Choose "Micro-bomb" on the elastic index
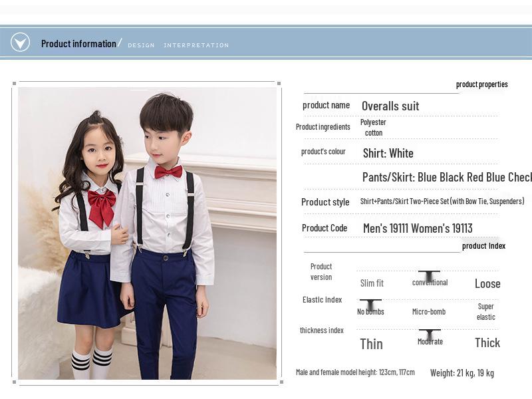This screenshot has width=532, height=399. tap(429, 312)
